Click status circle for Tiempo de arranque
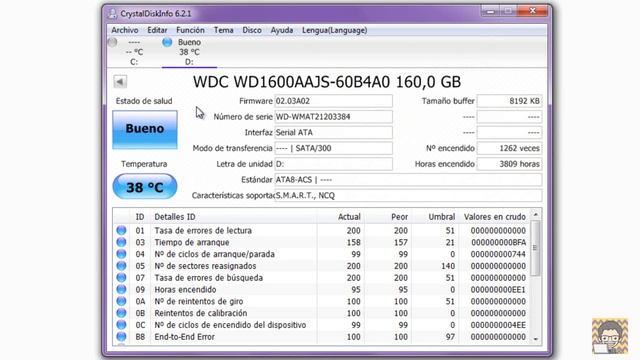The width and height of the screenshot is (640, 360). click(121, 242)
